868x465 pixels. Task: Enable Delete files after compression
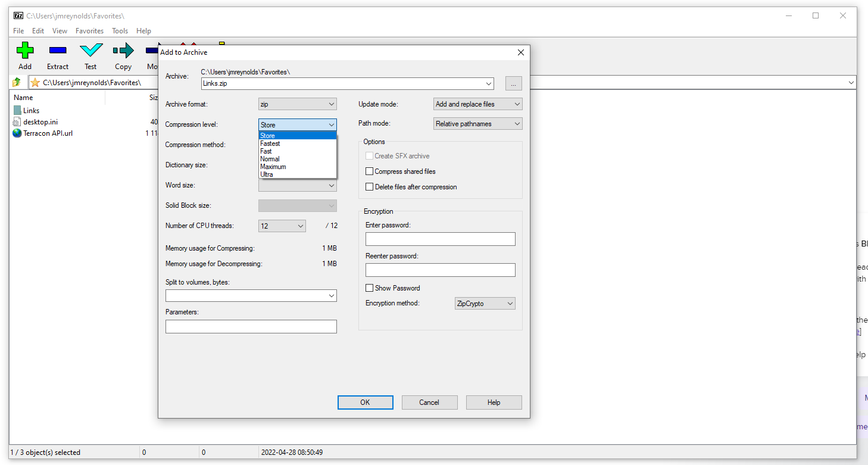point(369,186)
